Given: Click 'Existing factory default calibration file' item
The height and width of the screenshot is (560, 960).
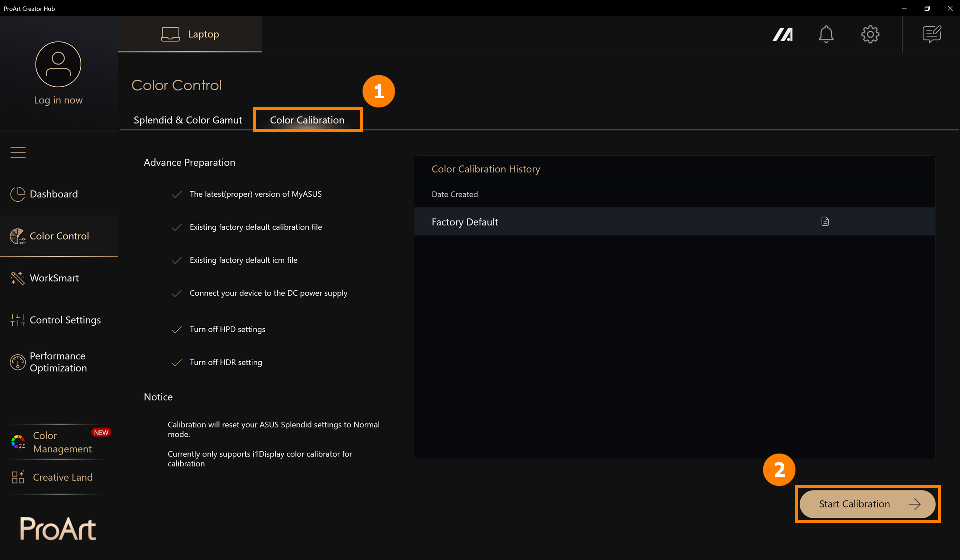Looking at the screenshot, I should point(256,227).
